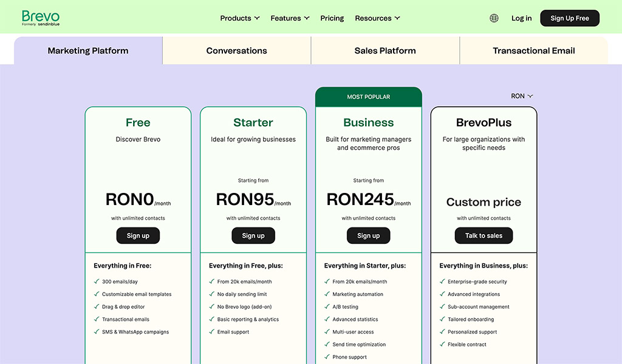The height and width of the screenshot is (364, 622).
Task: Click the Starter plan title
Action: (253, 123)
